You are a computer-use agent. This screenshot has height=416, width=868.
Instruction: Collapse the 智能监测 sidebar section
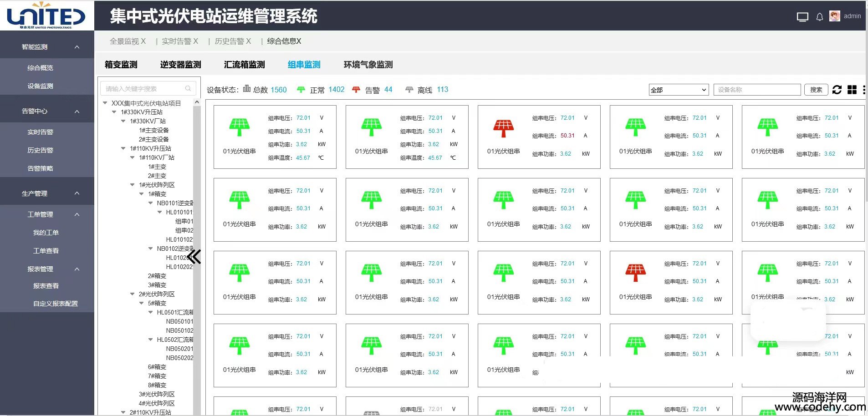pos(77,47)
